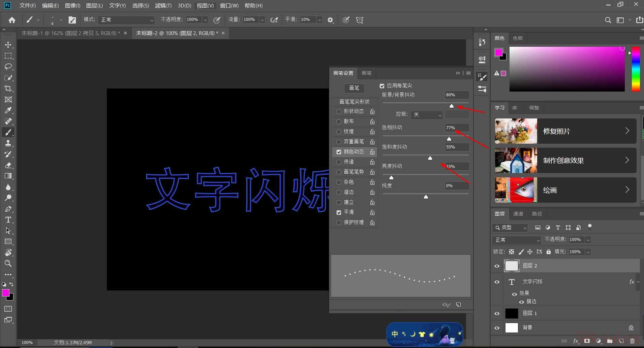Open the 修复照片 learning tutorial
Screen dimensions: 644x348
(565, 131)
